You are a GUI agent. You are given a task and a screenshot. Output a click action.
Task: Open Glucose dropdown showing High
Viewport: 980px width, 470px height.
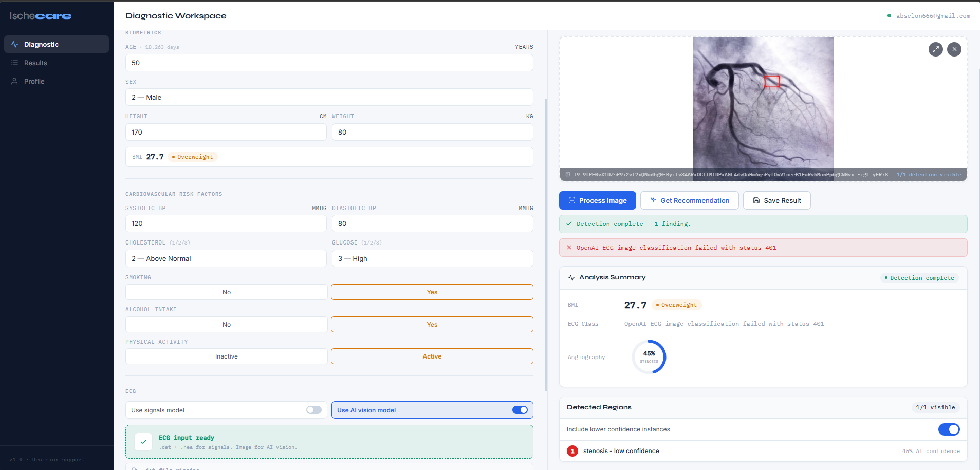[x=432, y=258]
